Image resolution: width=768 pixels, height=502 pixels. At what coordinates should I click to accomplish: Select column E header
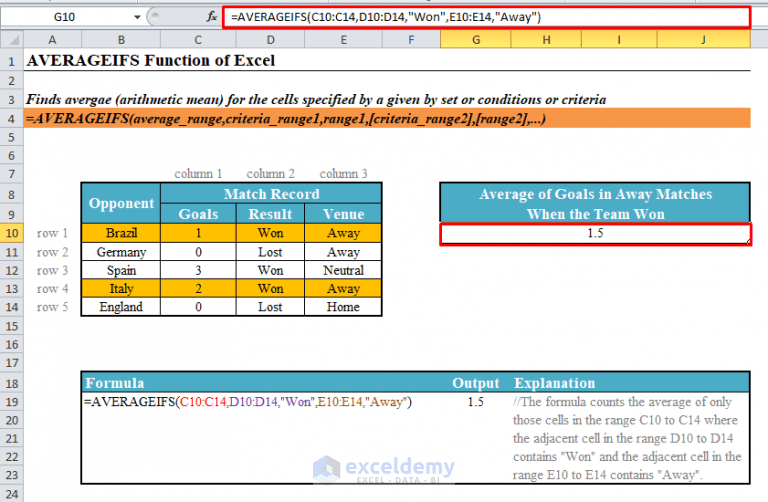tap(343, 40)
